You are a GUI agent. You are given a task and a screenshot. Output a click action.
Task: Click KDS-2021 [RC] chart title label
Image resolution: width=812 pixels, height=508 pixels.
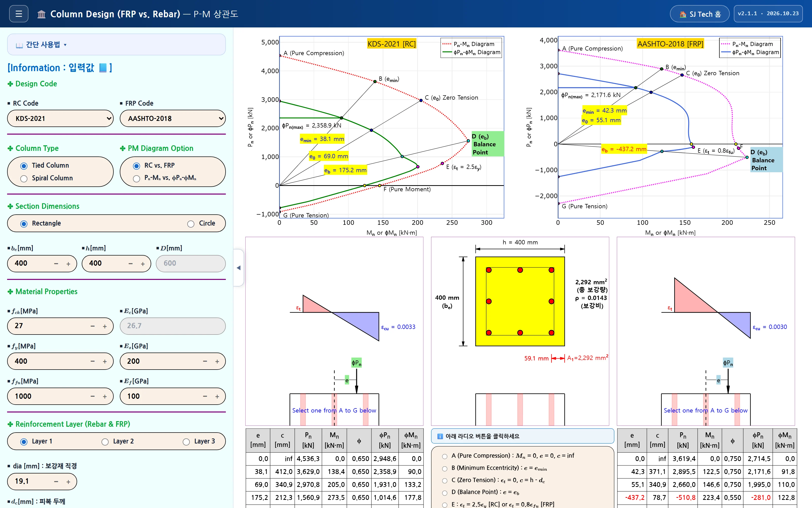392,44
